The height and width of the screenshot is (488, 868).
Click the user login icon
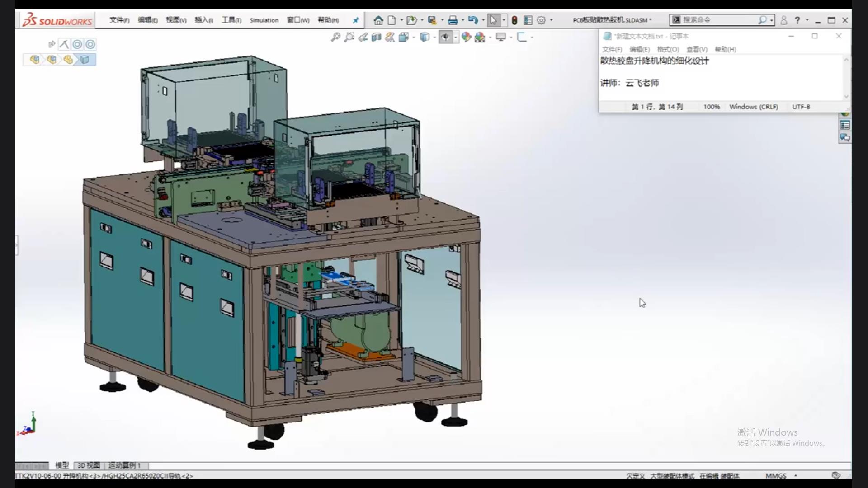(784, 20)
